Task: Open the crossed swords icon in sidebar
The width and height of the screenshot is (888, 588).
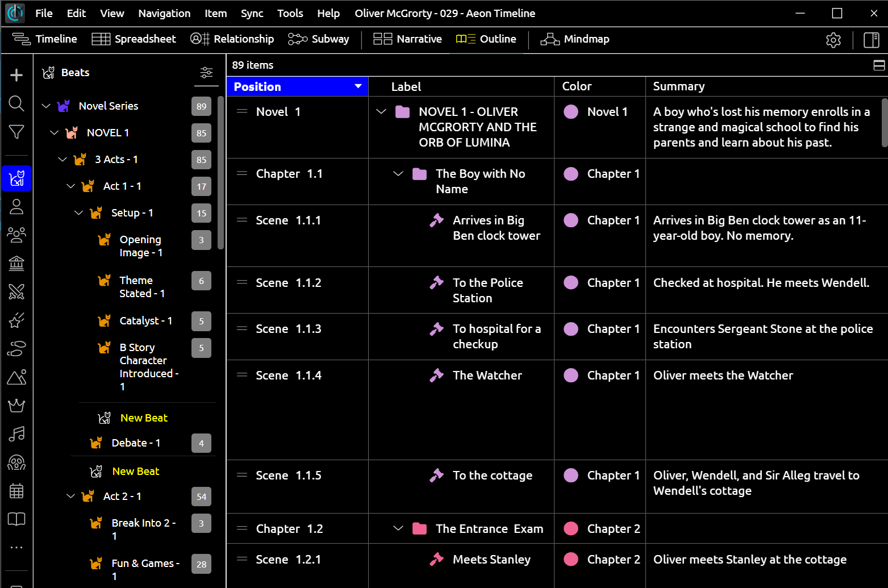Action: pyautogui.click(x=16, y=292)
